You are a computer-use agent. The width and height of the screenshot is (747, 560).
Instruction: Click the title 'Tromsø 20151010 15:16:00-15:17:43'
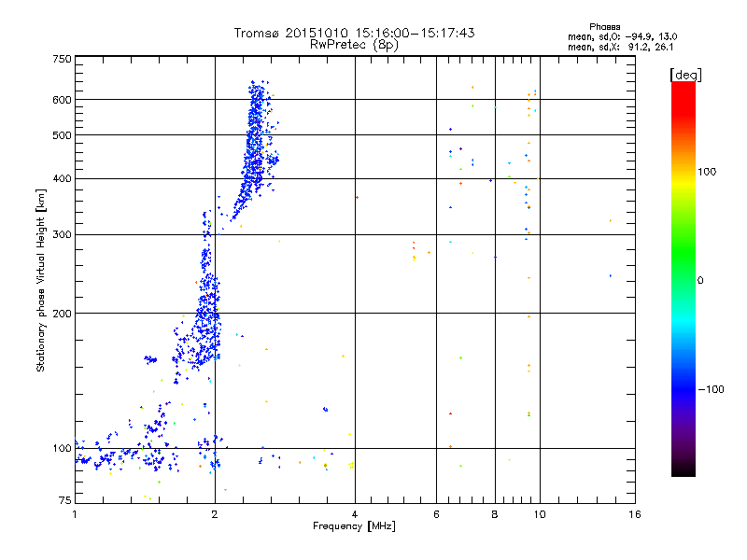point(354,33)
